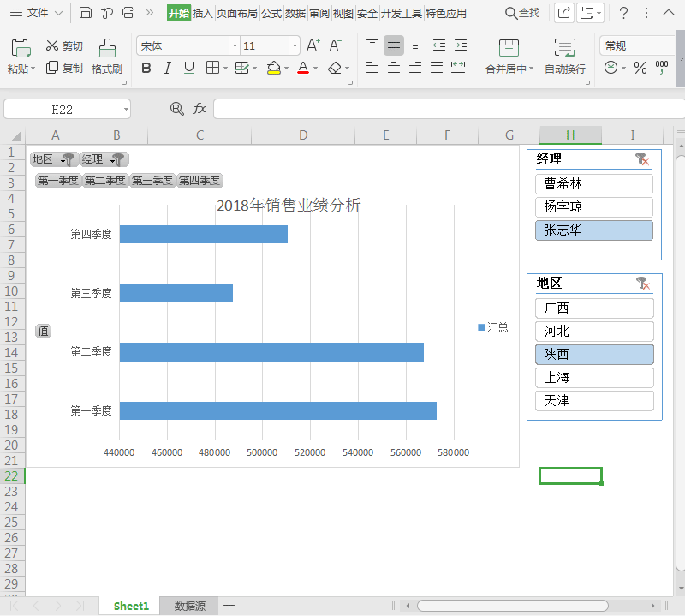
Task: Open the 地区 chart filter dropdown
Action: pyautogui.click(x=68, y=159)
